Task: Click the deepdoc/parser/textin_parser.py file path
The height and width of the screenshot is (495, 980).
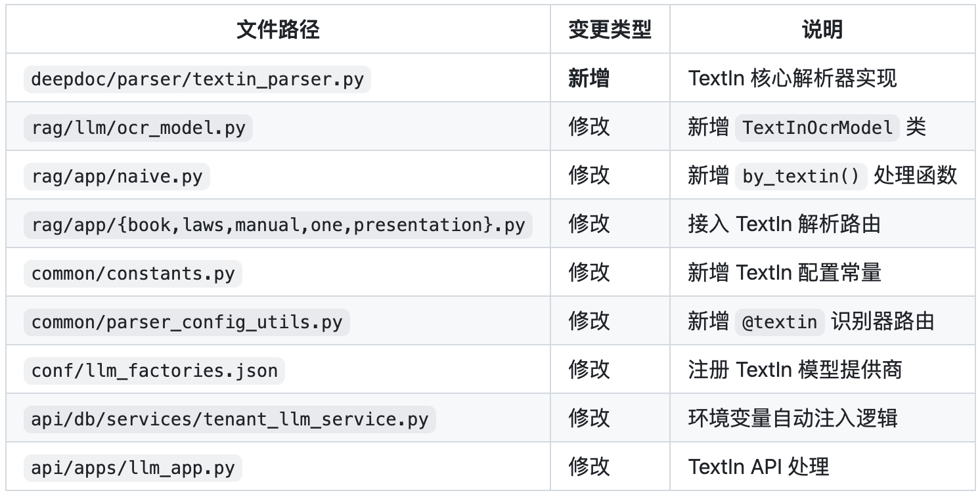Action: [197, 79]
